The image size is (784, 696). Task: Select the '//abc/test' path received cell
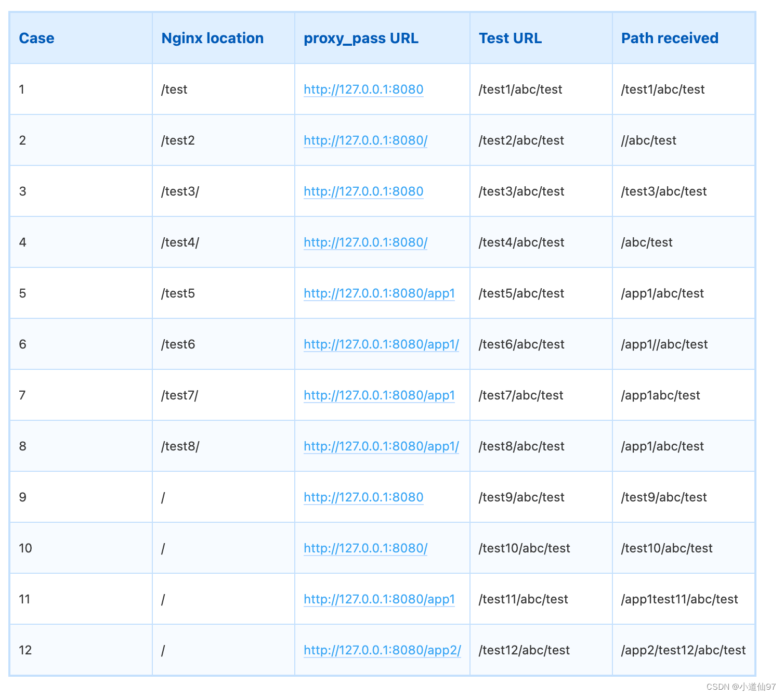click(684, 140)
